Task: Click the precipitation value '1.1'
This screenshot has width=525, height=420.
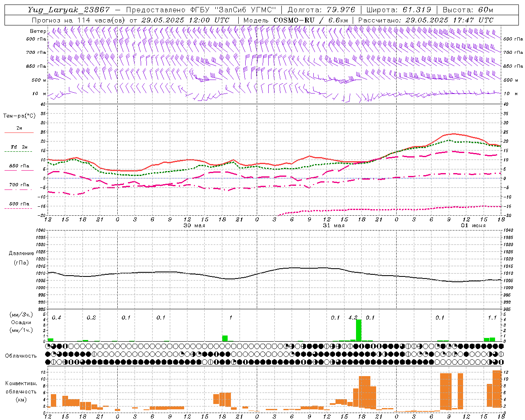Action: pyautogui.click(x=492, y=317)
